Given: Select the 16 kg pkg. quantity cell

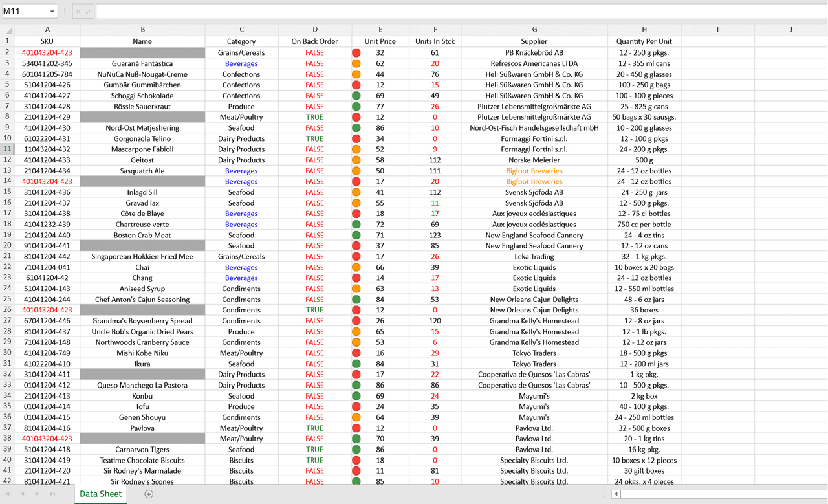Looking at the screenshot, I should coord(644,449).
